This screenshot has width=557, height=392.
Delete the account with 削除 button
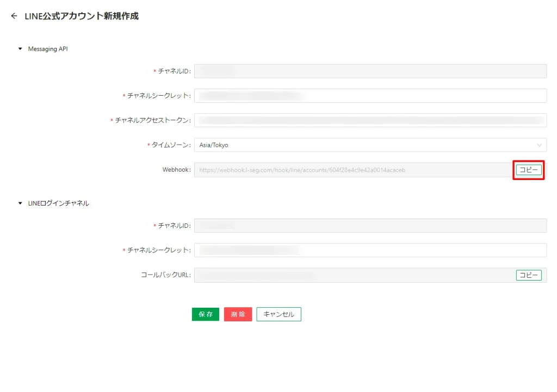[238, 314]
